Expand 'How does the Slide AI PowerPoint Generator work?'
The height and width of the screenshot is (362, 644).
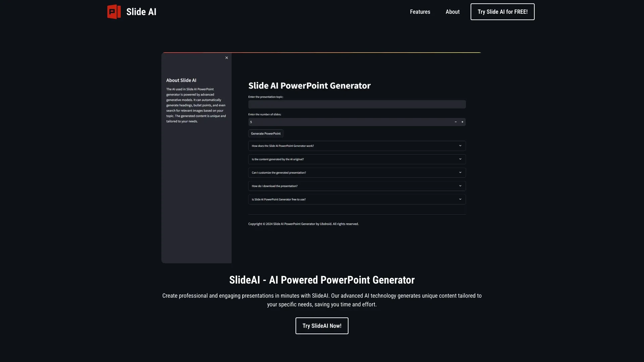coord(357,146)
